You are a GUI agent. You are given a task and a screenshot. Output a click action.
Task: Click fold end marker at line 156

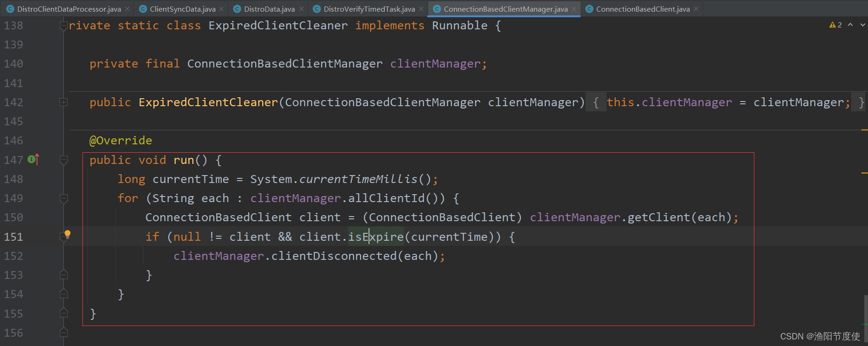click(x=64, y=332)
